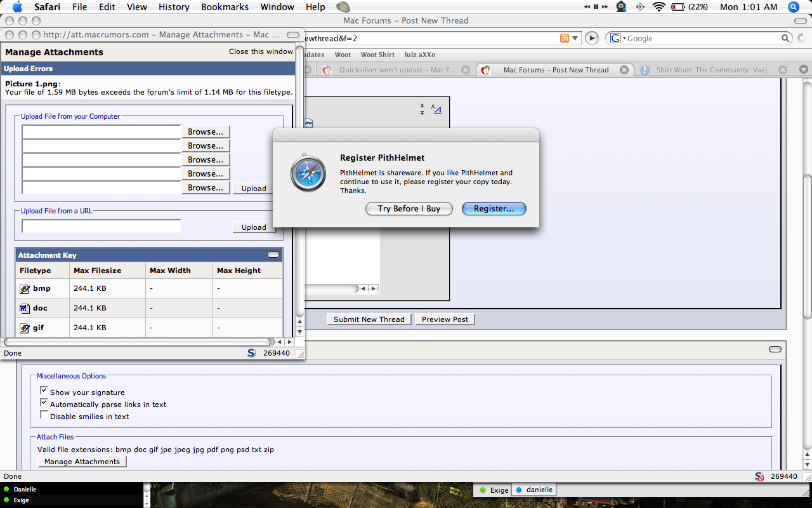
Task: Click the hooded character menu bar icon
Action: point(621,7)
